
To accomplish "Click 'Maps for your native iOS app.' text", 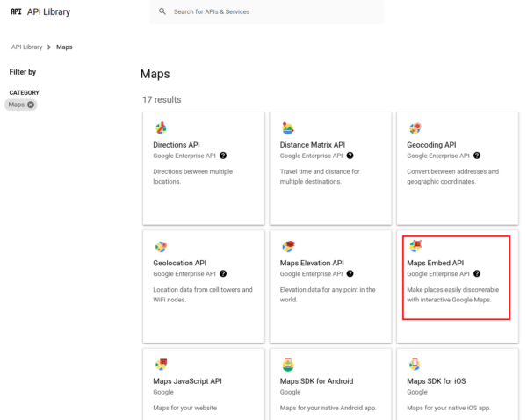I will click(449, 408).
